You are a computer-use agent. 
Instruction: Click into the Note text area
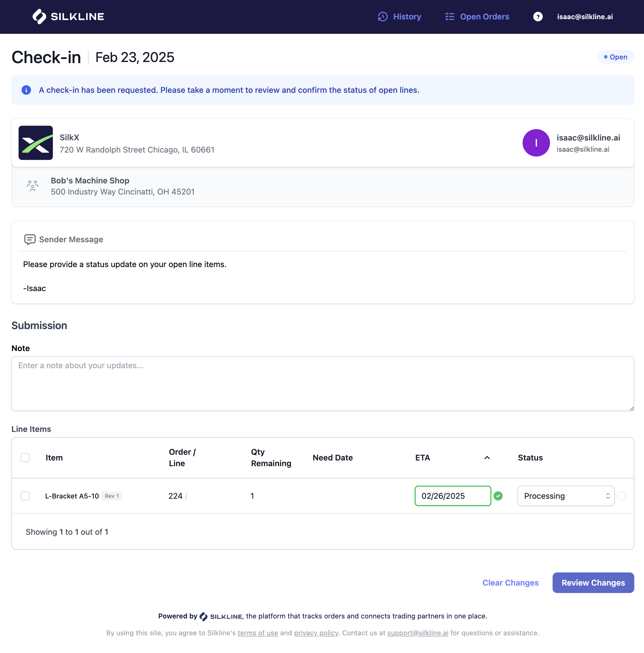(323, 384)
